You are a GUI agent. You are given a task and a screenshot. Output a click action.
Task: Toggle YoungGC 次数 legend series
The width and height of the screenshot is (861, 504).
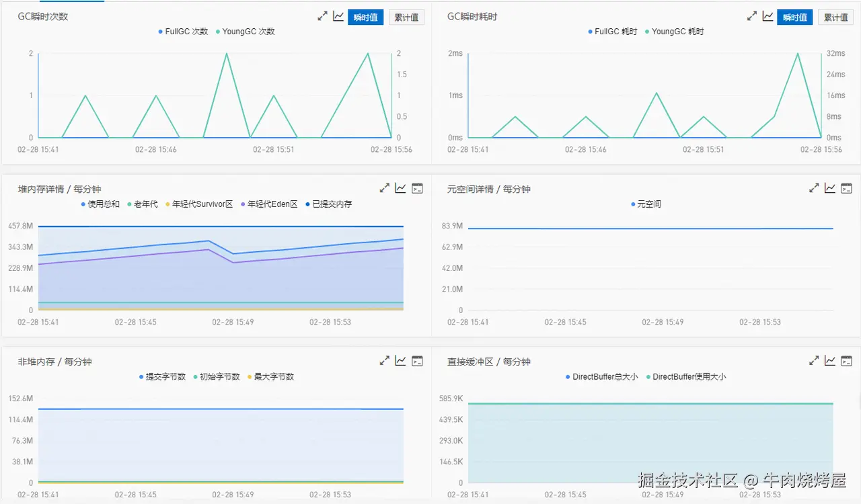click(x=245, y=32)
